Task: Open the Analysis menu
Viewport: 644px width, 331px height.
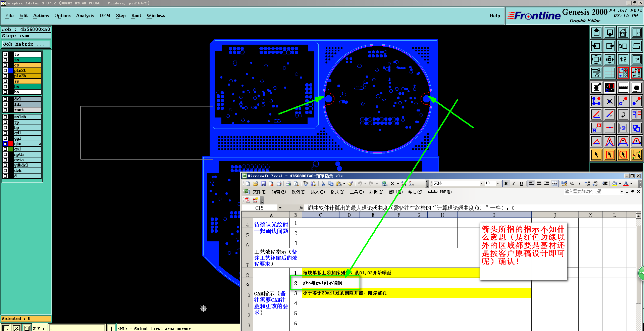Action: [x=85, y=15]
